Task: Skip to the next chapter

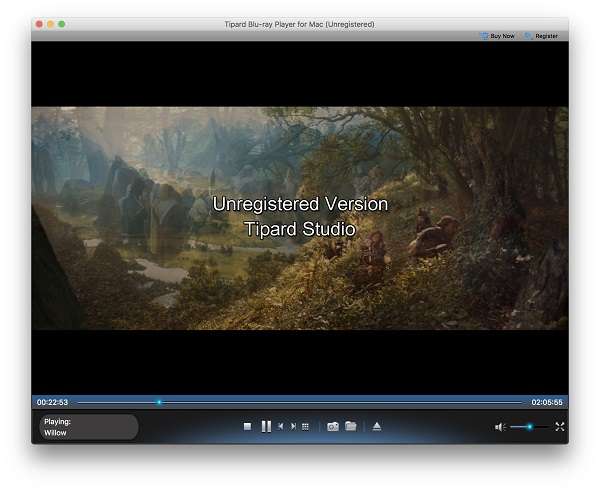Action: click(293, 426)
